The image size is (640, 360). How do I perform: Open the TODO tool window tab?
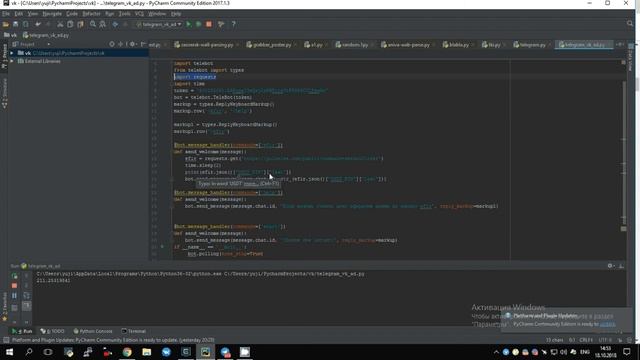click(x=53, y=331)
